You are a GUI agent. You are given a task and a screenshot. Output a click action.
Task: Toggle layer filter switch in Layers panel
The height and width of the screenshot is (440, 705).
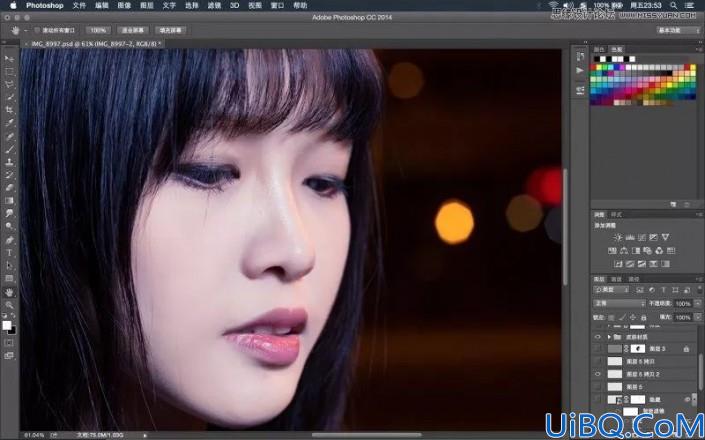tap(699, 290)
